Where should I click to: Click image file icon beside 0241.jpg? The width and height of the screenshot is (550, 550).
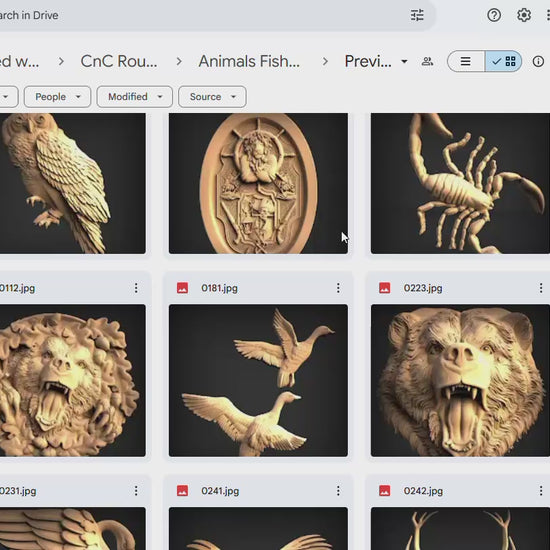[182, 491]
